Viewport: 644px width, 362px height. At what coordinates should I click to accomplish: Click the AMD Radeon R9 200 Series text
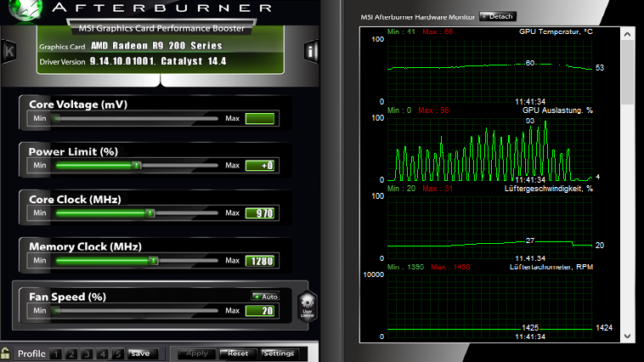click(156, 46)
